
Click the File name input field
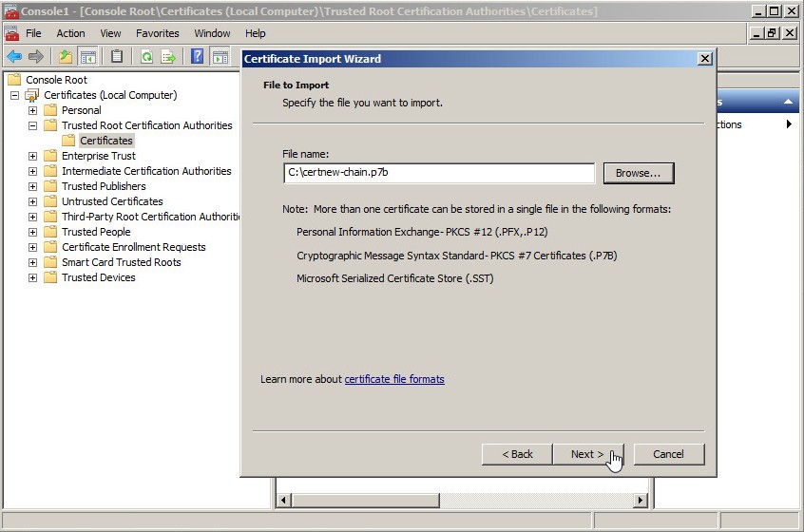pyautogui.click(x=438, y=173)
